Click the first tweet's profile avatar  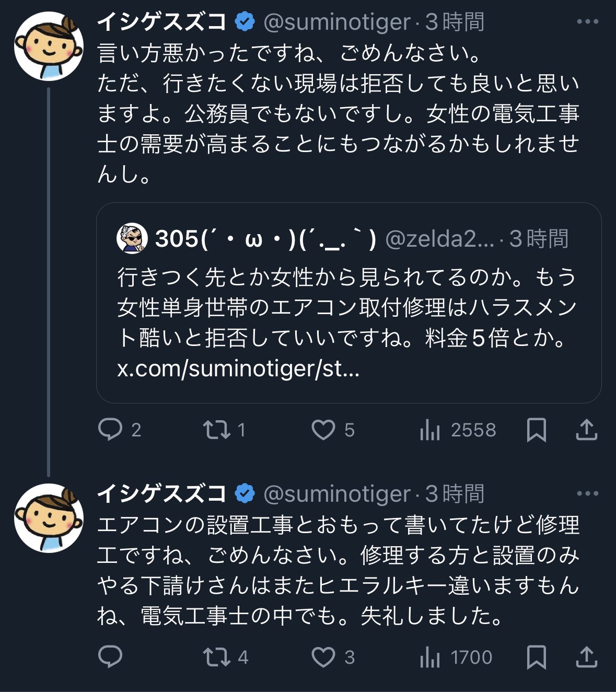tap(49, 46)
